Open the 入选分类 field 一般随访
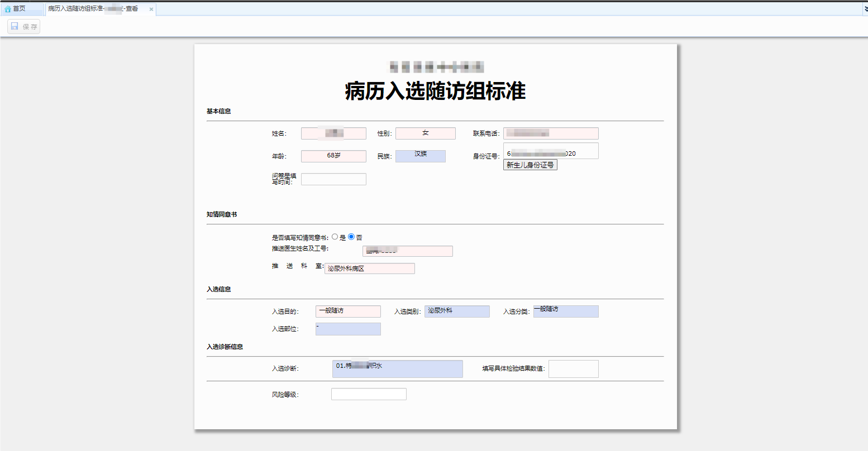Viewport: 868px width, 451px height. (566, 311)
